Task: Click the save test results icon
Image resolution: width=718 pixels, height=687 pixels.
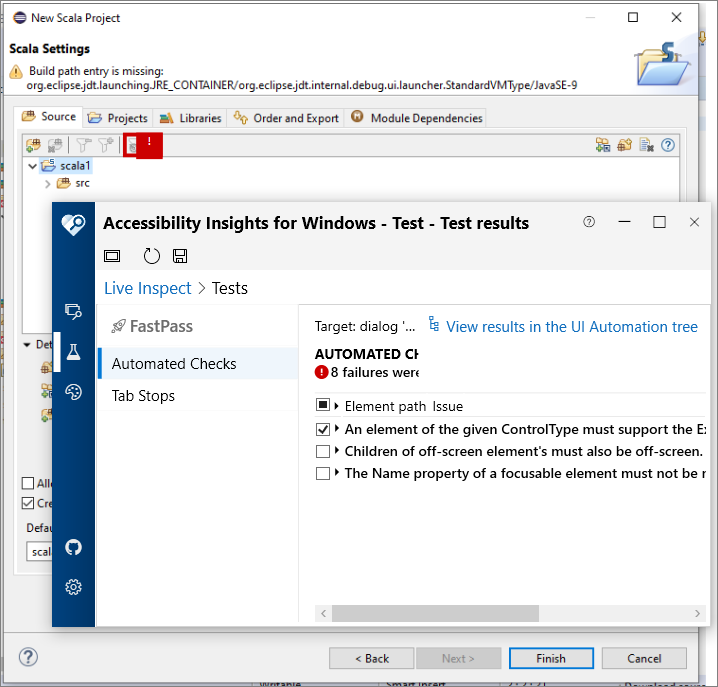Action: click(180, 256)
